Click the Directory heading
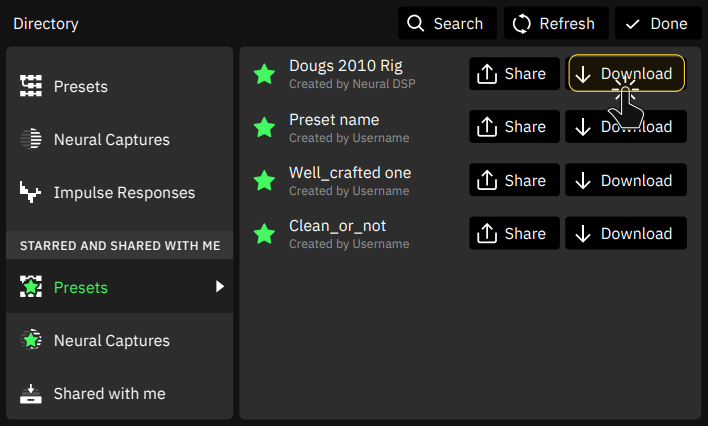Screen dimensions: 708x426 [46, 23]
